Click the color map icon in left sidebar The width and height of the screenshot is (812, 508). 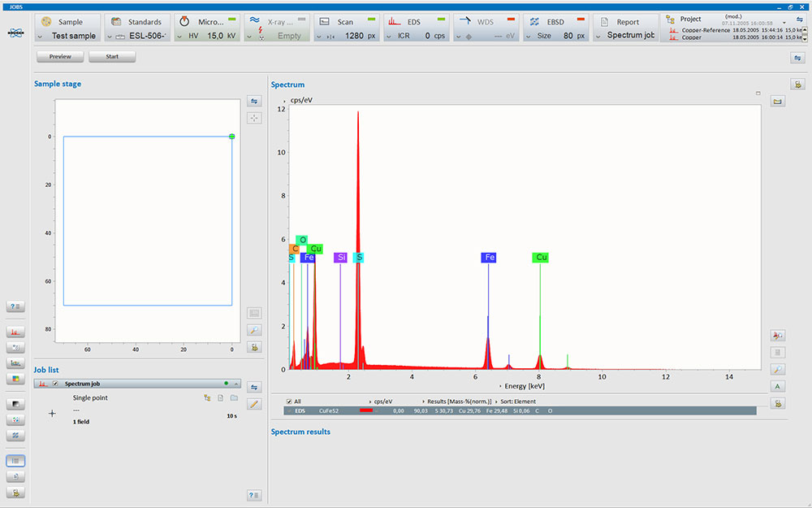click(x=15, y=379)
